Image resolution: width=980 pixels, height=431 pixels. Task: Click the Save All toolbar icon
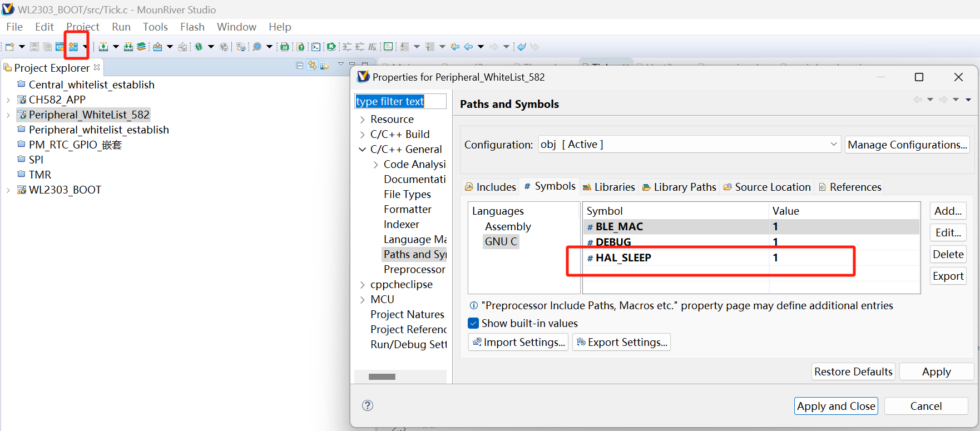(47, 47)
